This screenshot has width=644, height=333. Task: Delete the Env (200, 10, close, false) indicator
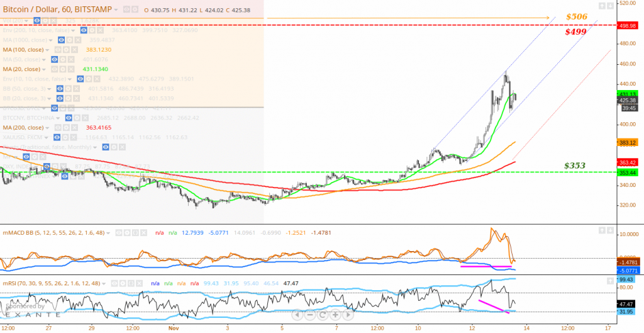click(100, 30)
